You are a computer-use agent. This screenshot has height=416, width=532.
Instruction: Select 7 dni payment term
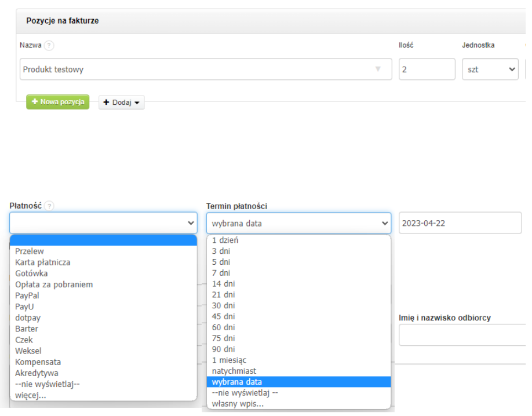[298, 273]
